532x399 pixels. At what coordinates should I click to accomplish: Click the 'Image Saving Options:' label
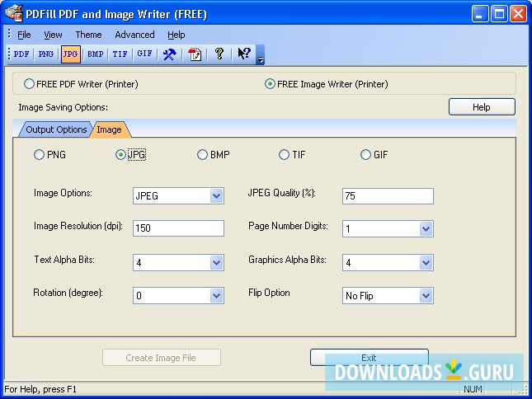point(64,107)
